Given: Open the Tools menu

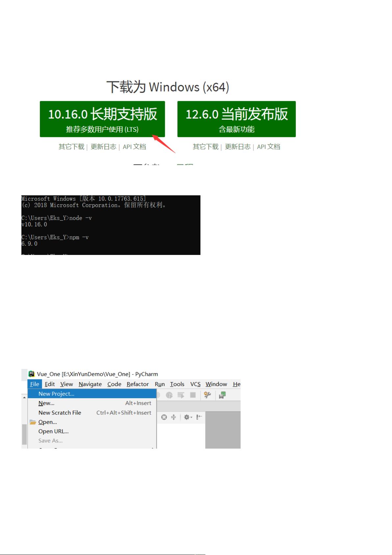Looking at the screenshot, I should click(177, 384).
